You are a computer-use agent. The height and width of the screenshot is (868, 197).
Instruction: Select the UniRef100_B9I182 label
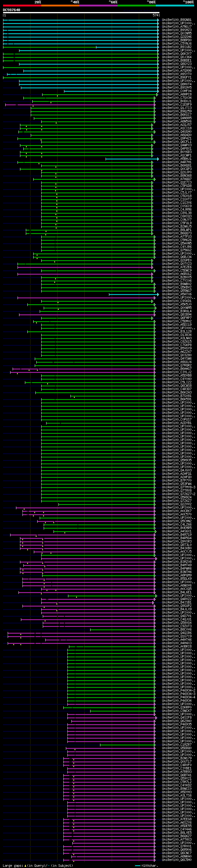177,47
